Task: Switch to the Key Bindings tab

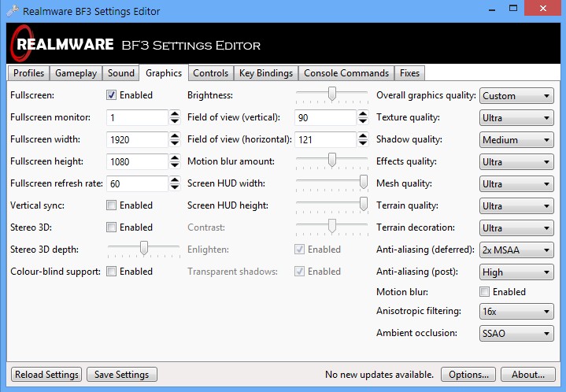Action: click(266, 73)
